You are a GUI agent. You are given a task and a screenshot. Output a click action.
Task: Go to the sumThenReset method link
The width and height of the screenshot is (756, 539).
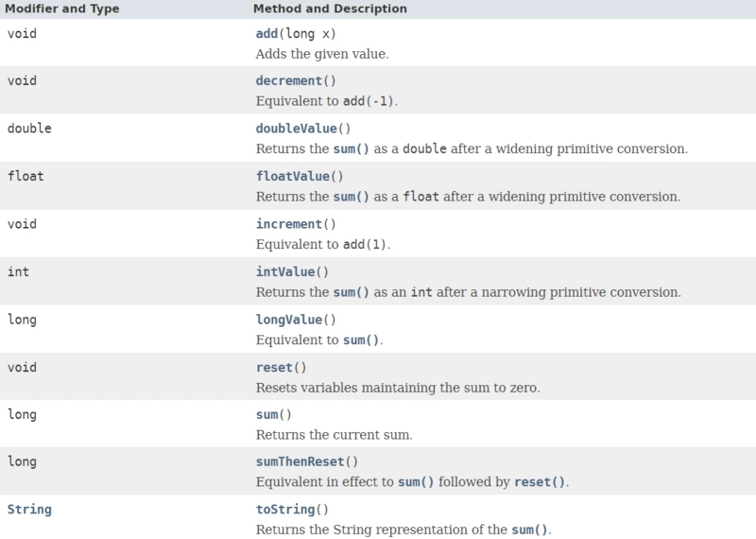(x=301, y=462)
